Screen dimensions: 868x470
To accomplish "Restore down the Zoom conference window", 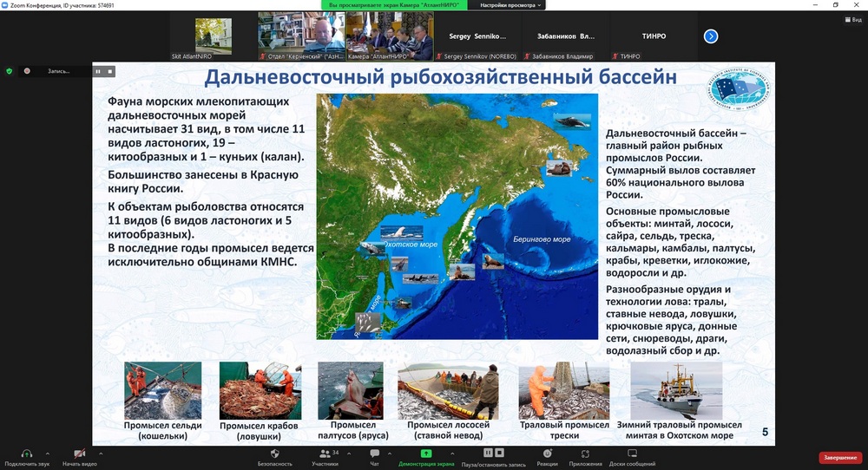I will point(835,5).
